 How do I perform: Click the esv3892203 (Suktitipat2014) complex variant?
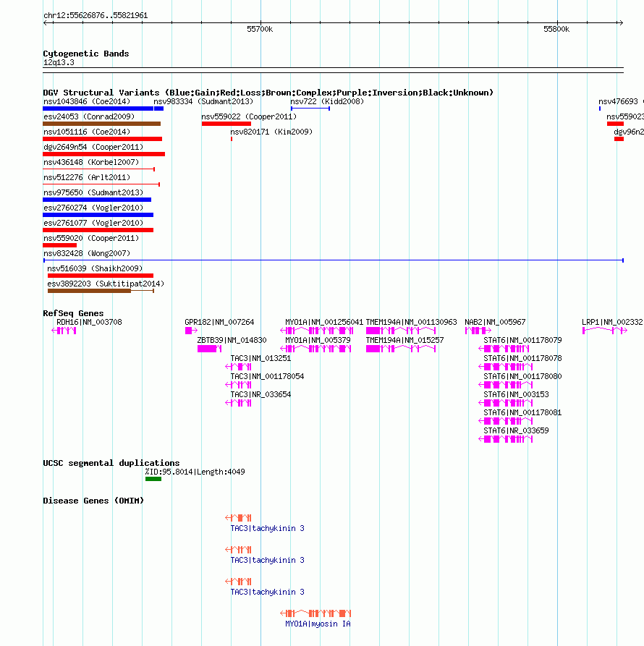(101, 291)
